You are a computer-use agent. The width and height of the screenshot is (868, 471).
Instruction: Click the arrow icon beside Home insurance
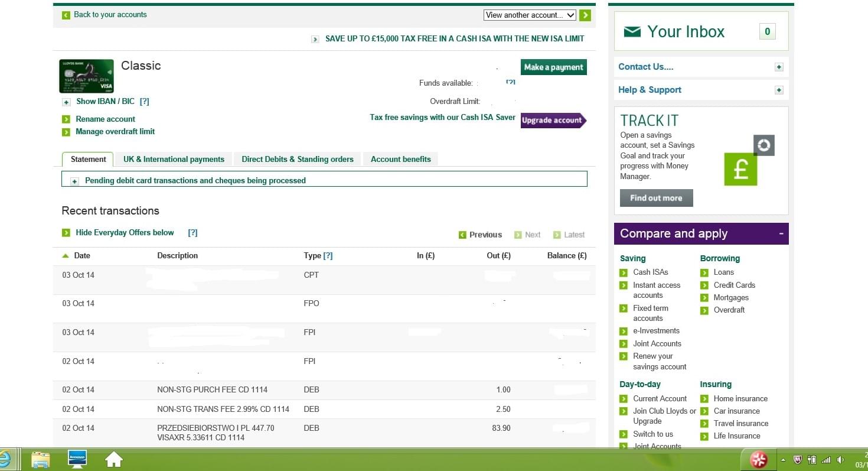[x=704, y=399]
